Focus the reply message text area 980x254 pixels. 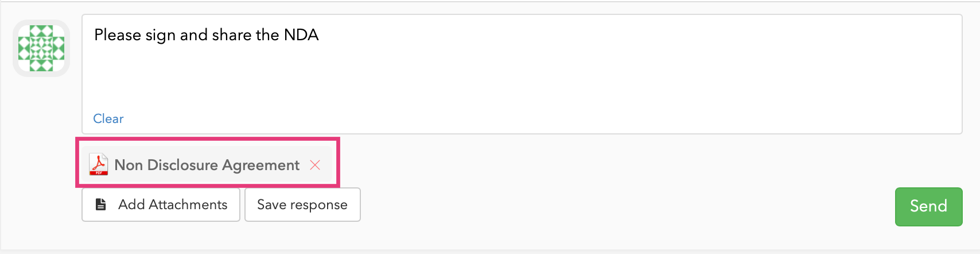pyautogui.click(x=522, y=74)
